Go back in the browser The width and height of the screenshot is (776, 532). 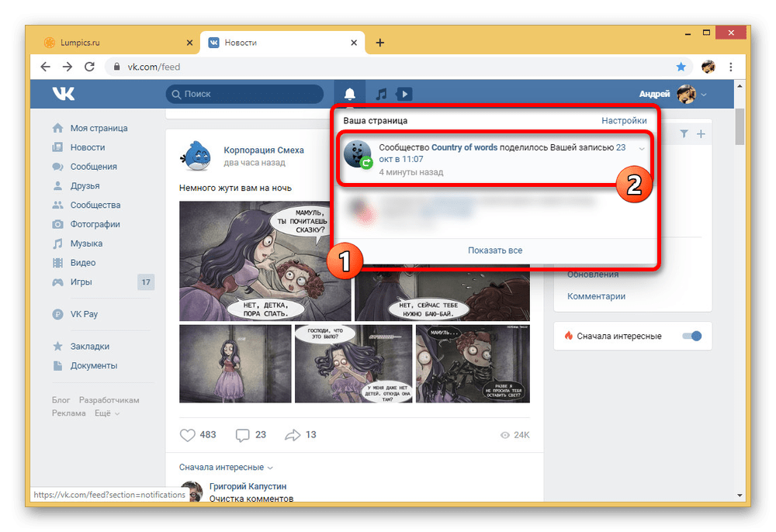click(46, 67)
